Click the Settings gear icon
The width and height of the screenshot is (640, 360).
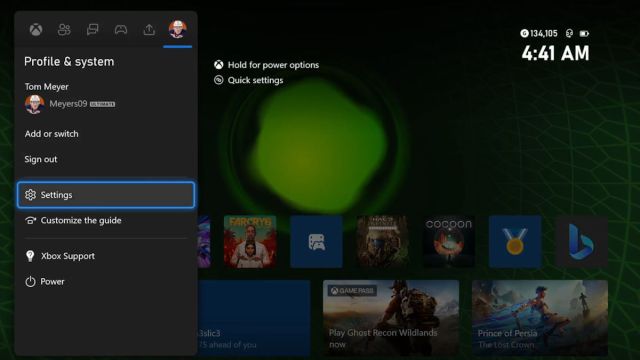(30, 195)
